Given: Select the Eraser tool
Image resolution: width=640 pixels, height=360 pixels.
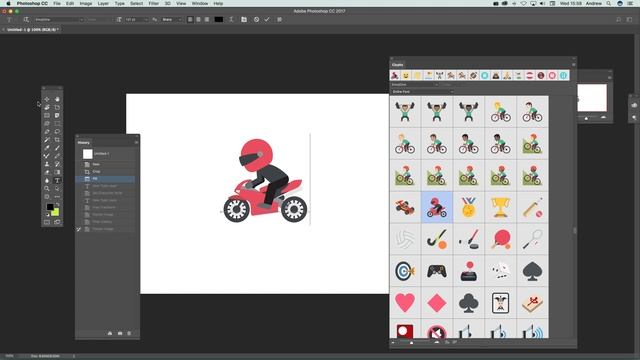Looking at the screenshot, I should click(47, 172).
